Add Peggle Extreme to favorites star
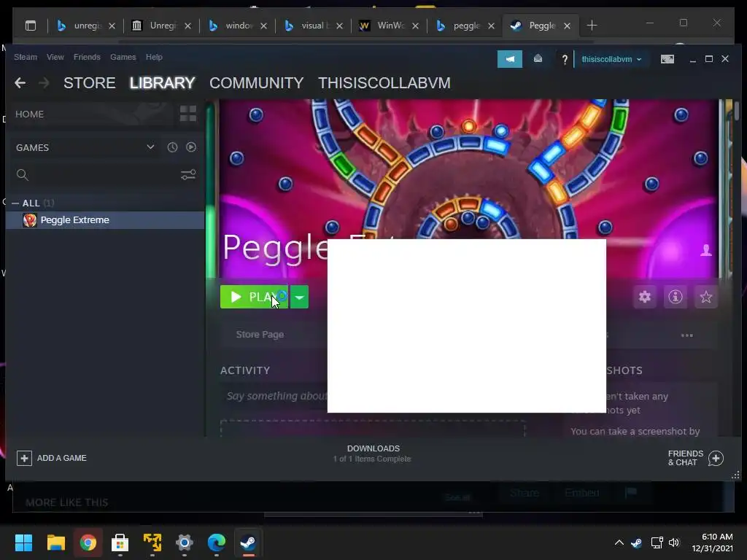Viewport: 747px width, 560px height. pyautogui.click(x=706, y=297)
